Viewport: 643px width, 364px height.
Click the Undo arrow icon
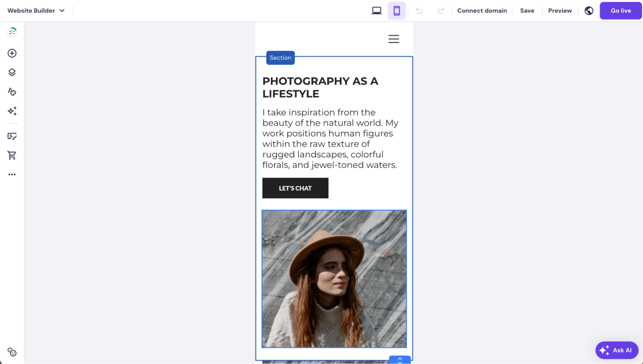[419, 10]
